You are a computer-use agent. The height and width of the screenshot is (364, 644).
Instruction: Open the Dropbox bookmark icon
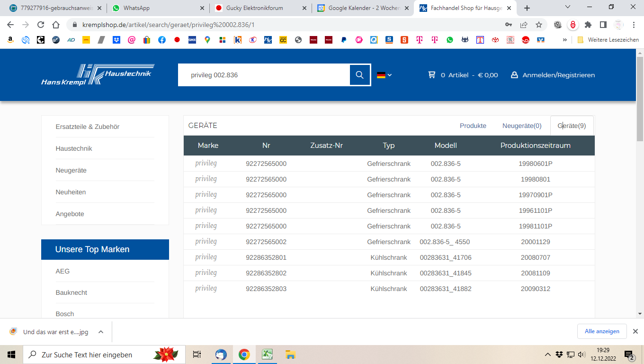click(x=116, y=40)
